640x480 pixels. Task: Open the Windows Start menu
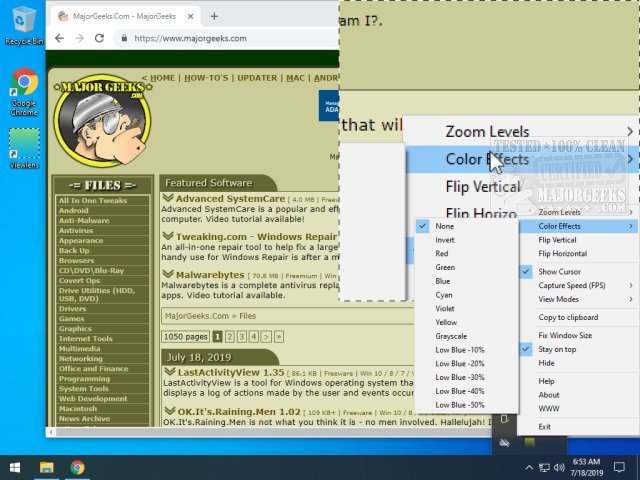[15, 467]
